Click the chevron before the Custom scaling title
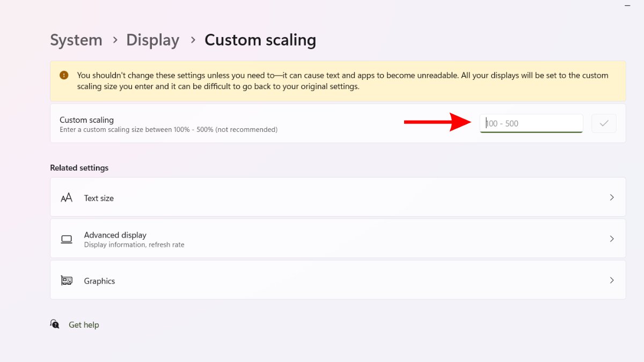 193,40
